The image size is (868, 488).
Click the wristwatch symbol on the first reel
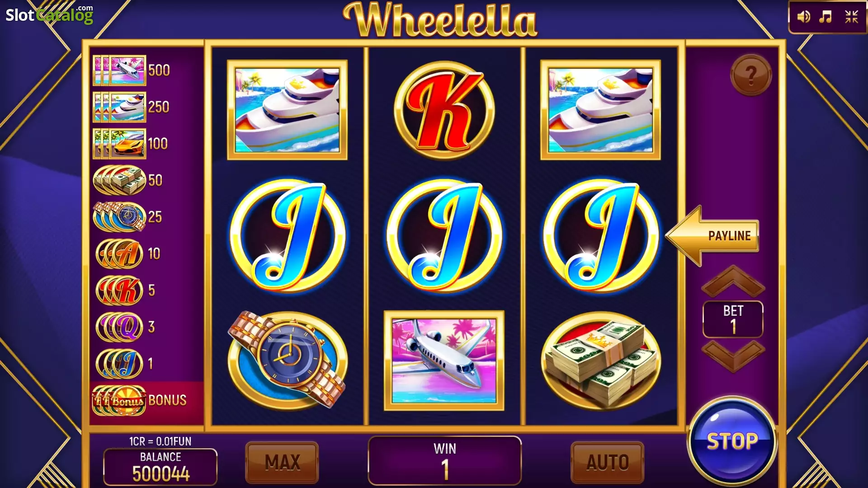pos(288,360)
